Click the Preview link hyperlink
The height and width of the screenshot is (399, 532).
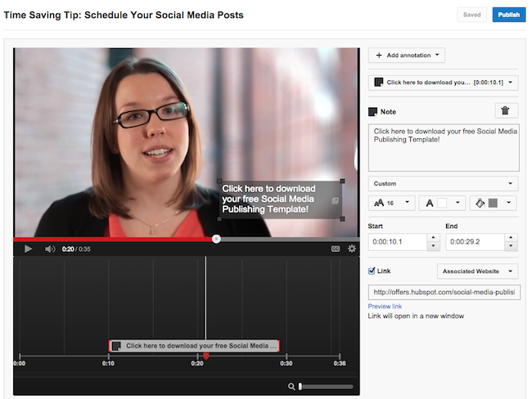[x=385, y=307]
